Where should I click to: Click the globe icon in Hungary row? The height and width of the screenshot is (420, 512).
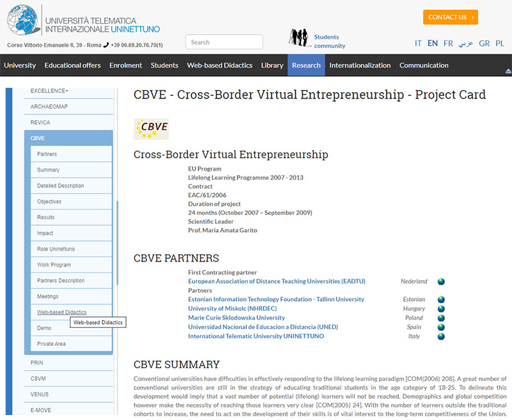click(x=441, y=309)
